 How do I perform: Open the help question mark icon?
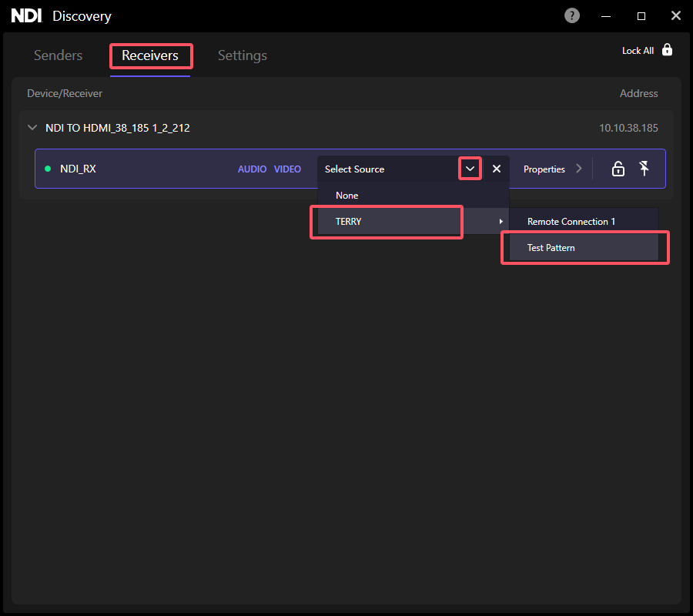click(x=572, y=15)
